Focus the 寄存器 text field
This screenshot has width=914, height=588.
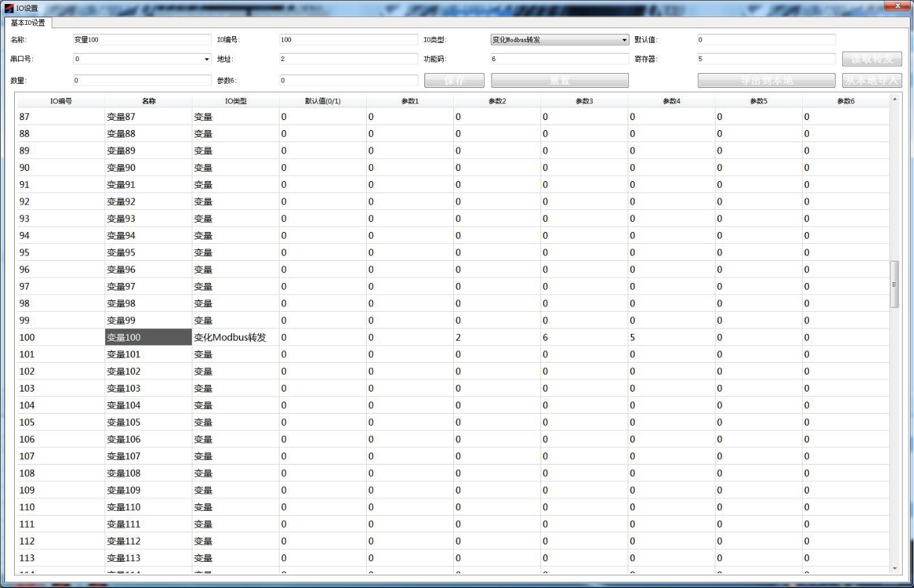pyautogui.click(x=766, y=59)
